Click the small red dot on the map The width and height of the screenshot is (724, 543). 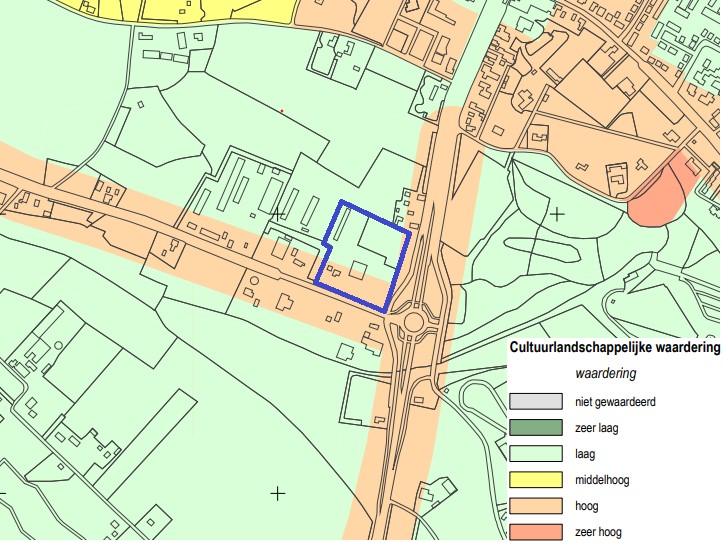click(282, 111)
